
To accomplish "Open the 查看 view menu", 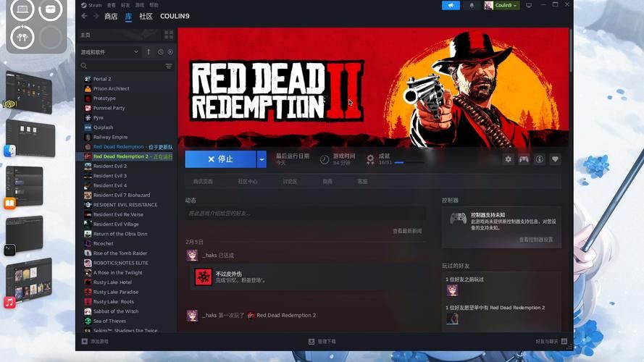I will (x=112, y=5).
